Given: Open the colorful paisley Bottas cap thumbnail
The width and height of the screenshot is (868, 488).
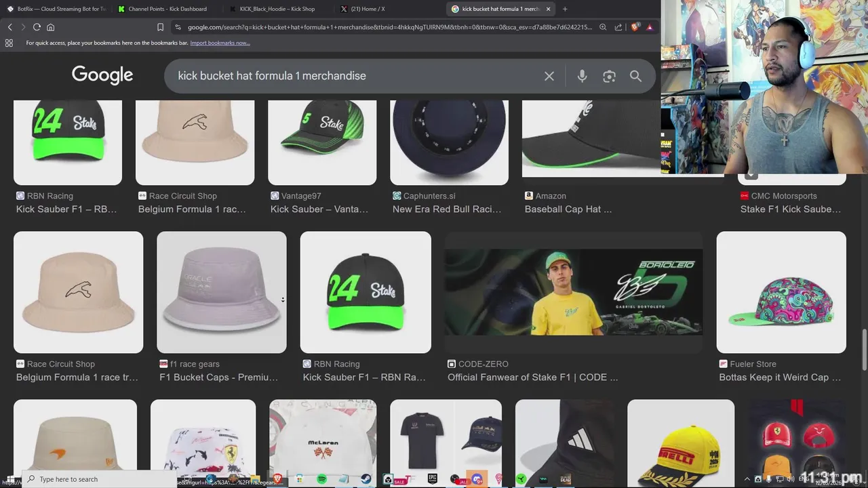Looking at the screenshot, I should 781,292.
